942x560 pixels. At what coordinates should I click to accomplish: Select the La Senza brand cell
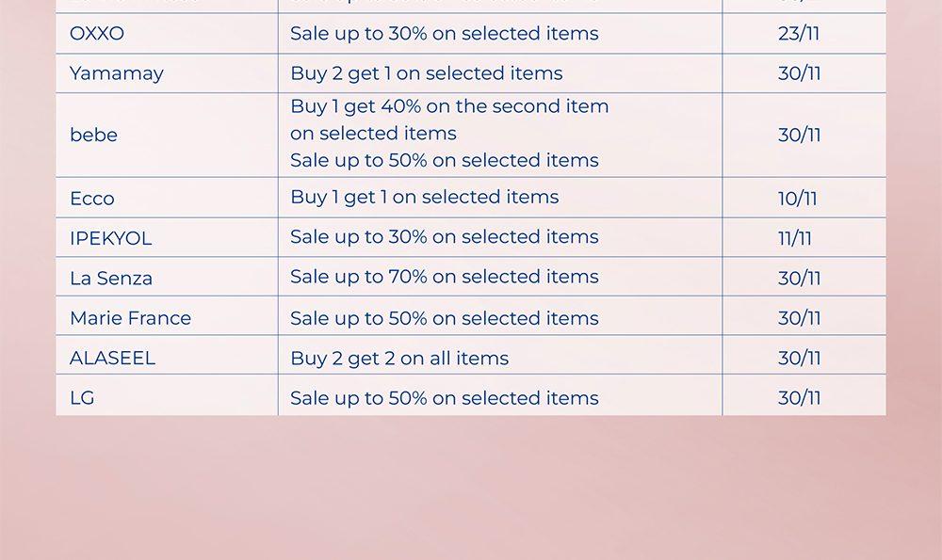point(111,279)
